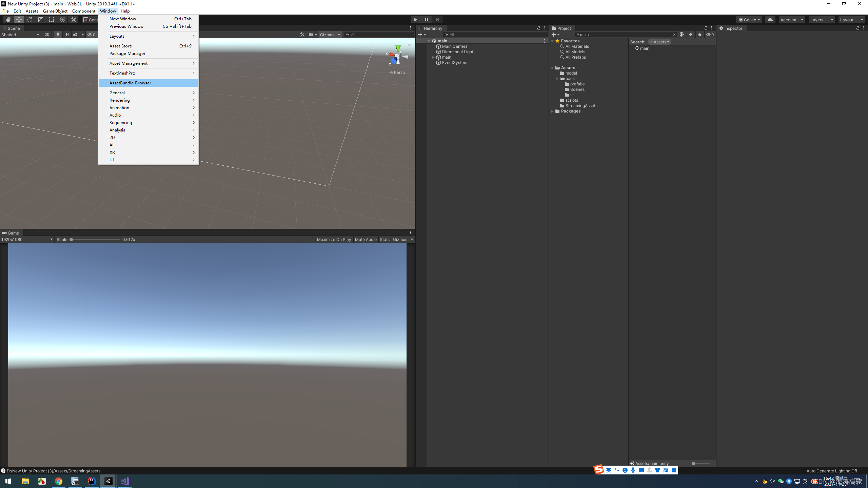This screenshot has width=868, height=488.
Task: Click the Mute Audio button
Action: point(366,240)
